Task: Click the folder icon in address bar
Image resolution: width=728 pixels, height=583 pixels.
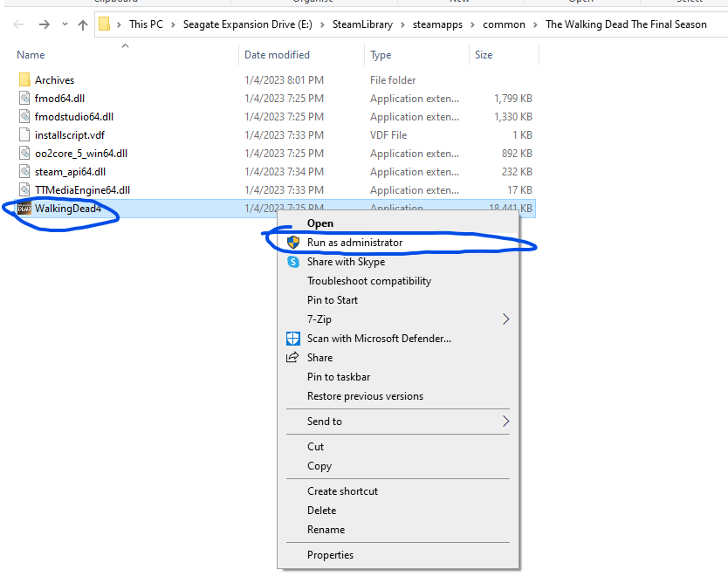Action: 105,24
